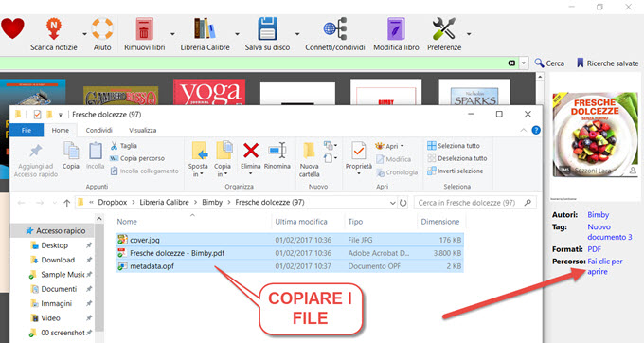Click Seleziona tutto command
This screenshot has height=343, width=644.
(454, 146)
